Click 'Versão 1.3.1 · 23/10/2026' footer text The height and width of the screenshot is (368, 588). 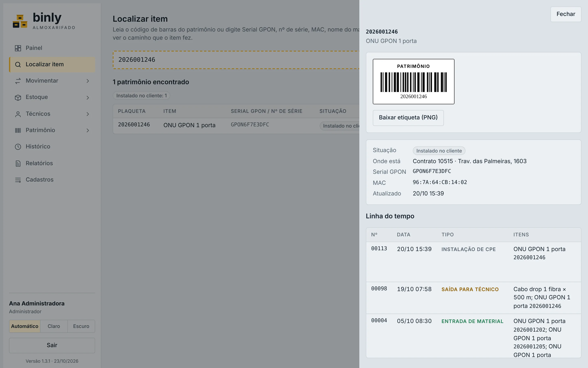click(52, 361)
